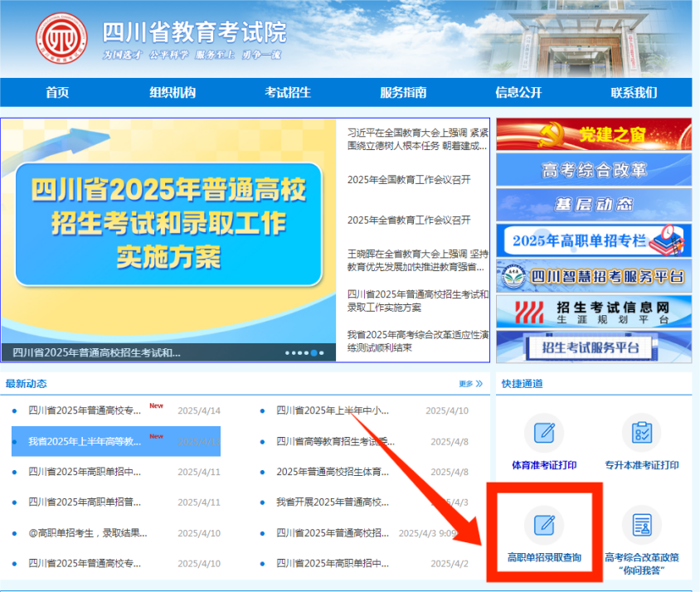Expand 更多 in the 最新动态 section
700x592 pixels.
(470, 384)
